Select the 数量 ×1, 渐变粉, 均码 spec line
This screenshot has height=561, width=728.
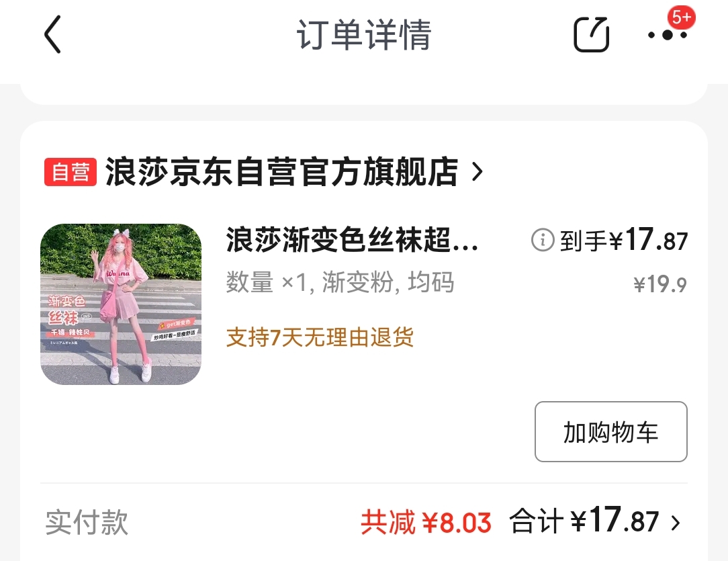pos(340,282)
